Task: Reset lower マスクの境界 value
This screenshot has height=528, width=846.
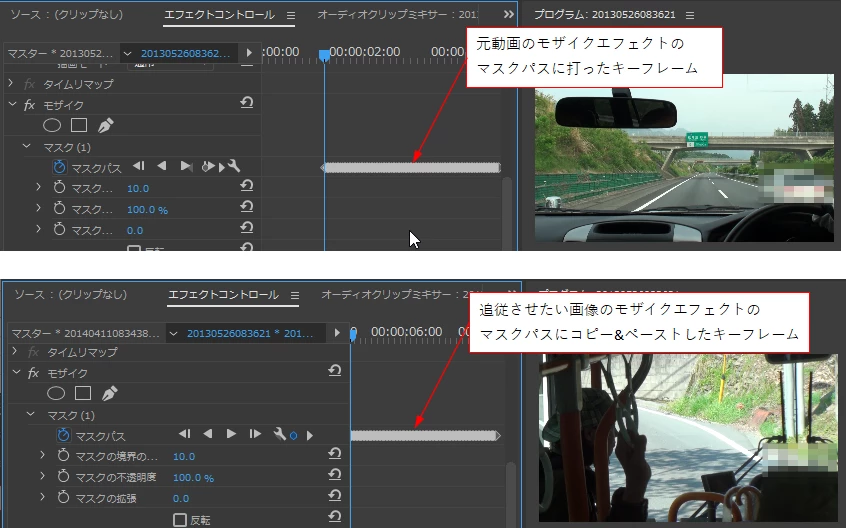Action: click(x=335, y=454)
